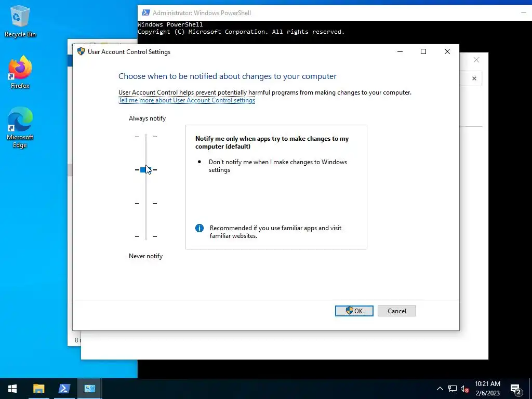
Task: Minimize the User Account Control Settings window
Action: click(400, 51)
